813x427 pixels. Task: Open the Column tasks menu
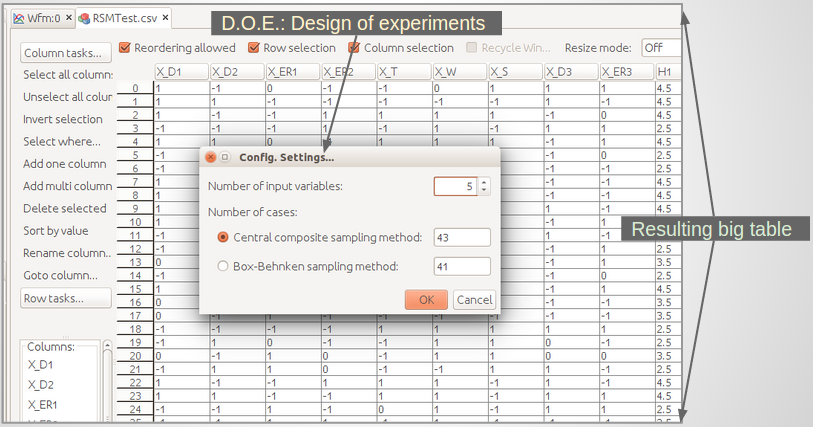63,53
